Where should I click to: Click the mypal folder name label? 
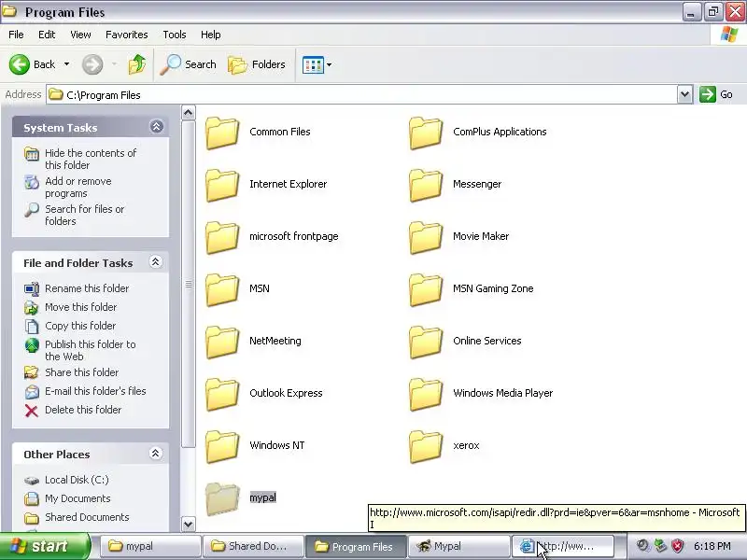tap(263, 497)
